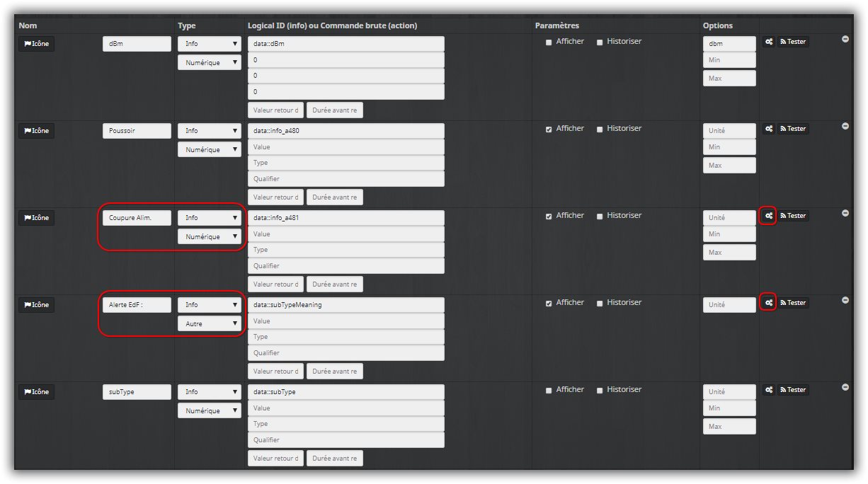Click the gears icon on Poussoir row

click(x=768, y=129)
